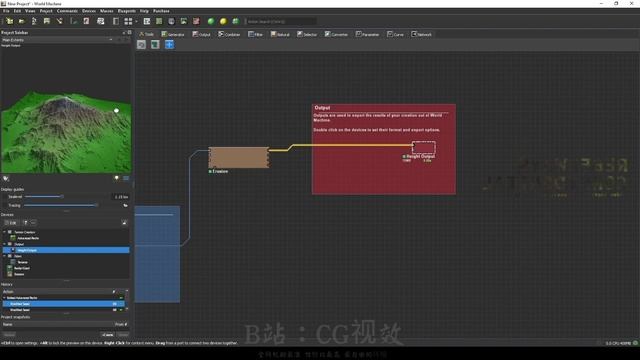Click the Name field under Project snapshots
Viewport: 640px width, 360px height.
(x=57, y=324)
